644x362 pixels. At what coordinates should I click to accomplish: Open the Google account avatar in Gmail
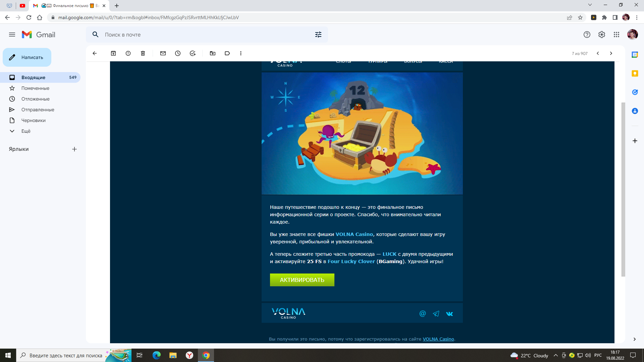coord(633,35)
